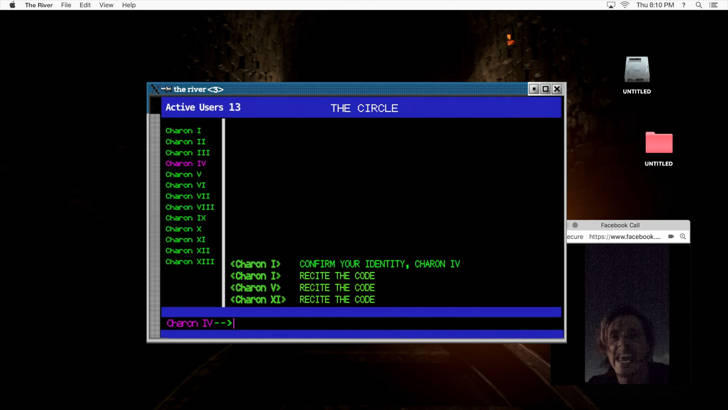This screenshot has height=410, width=728.
Task: Select the UNTITLED hard drive icon
Action: pyautogui.click(x=637, y=70)
